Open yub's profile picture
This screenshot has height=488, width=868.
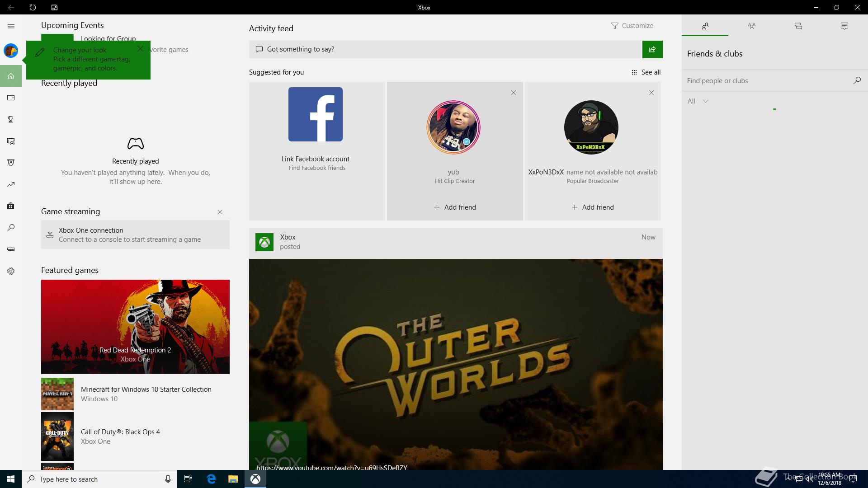point(453,127)
